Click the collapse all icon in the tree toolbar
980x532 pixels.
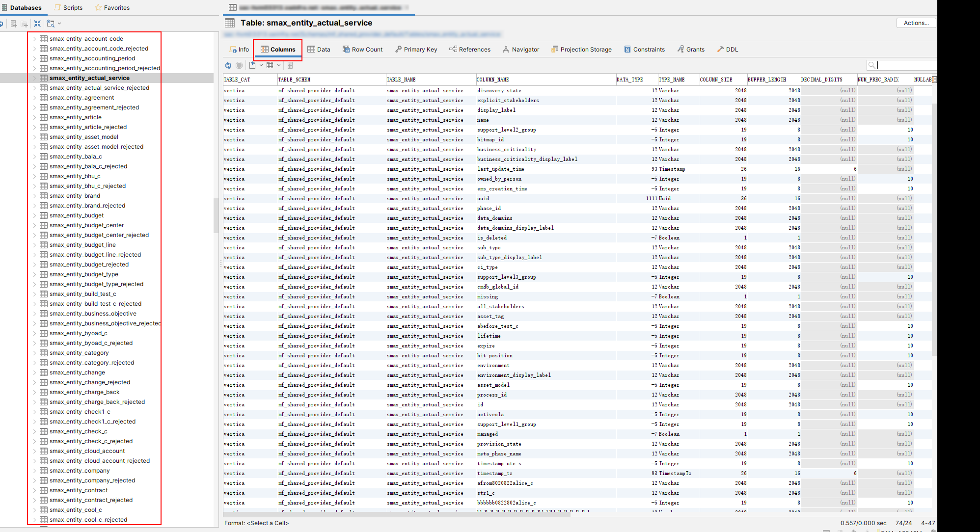coord(37,24)
